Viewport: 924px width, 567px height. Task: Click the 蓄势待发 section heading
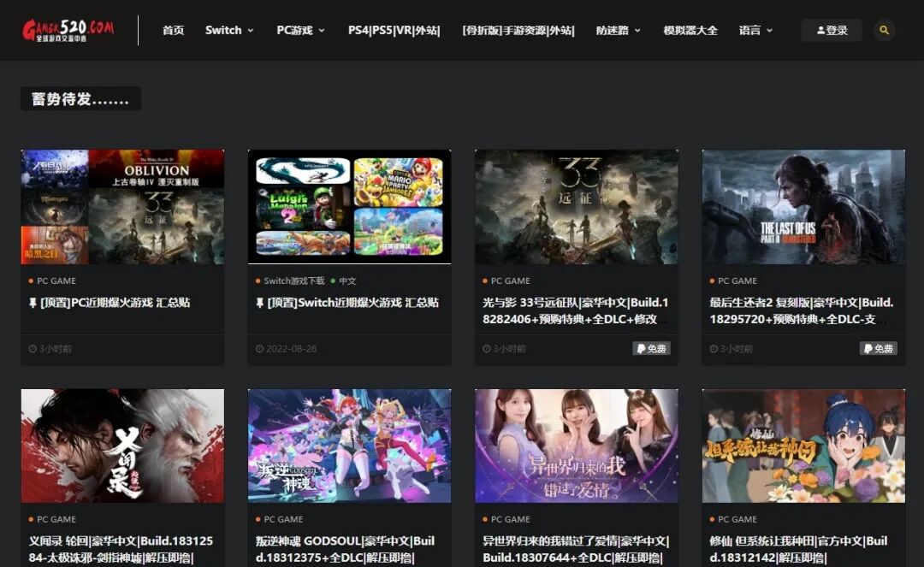point(80,98)
